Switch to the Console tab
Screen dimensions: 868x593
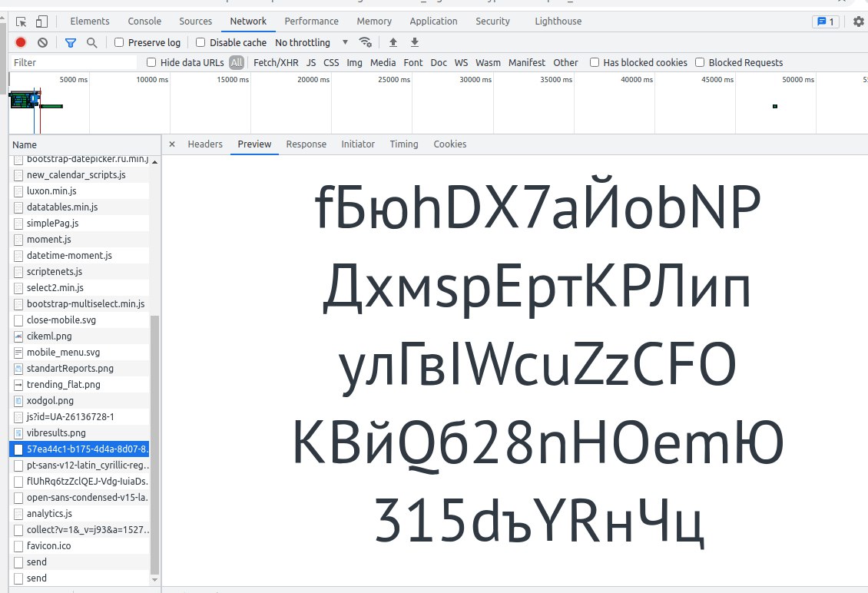[x=144, y=21]
